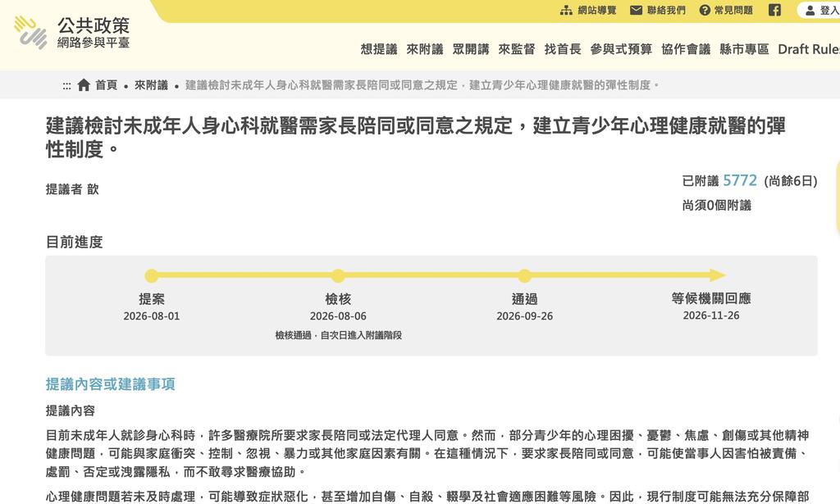Image resolution: width=840 pixels, height=504 pixels.
Task: Click the 登入 user login button
Action: pos(821,10)
